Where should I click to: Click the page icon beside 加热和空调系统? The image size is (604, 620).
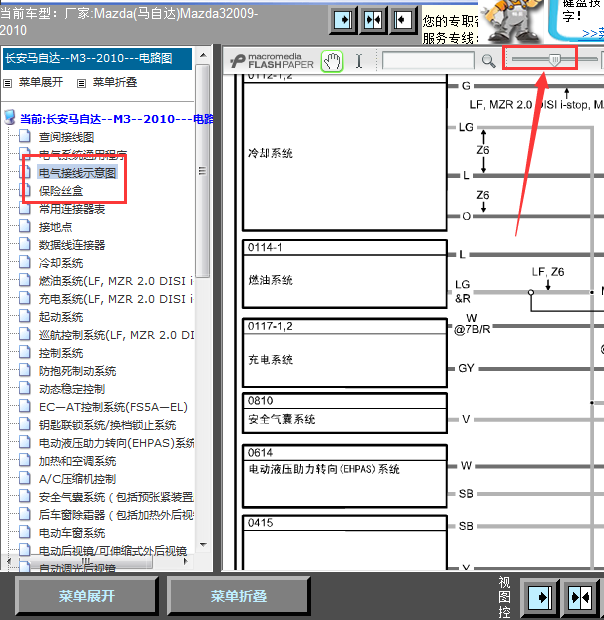(25, 460)
